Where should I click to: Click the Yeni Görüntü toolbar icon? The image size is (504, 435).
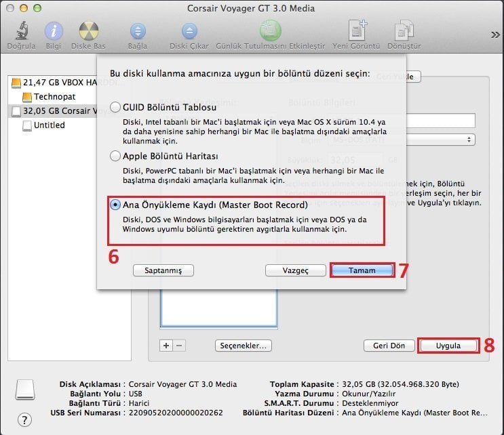[x=357, y=30]
